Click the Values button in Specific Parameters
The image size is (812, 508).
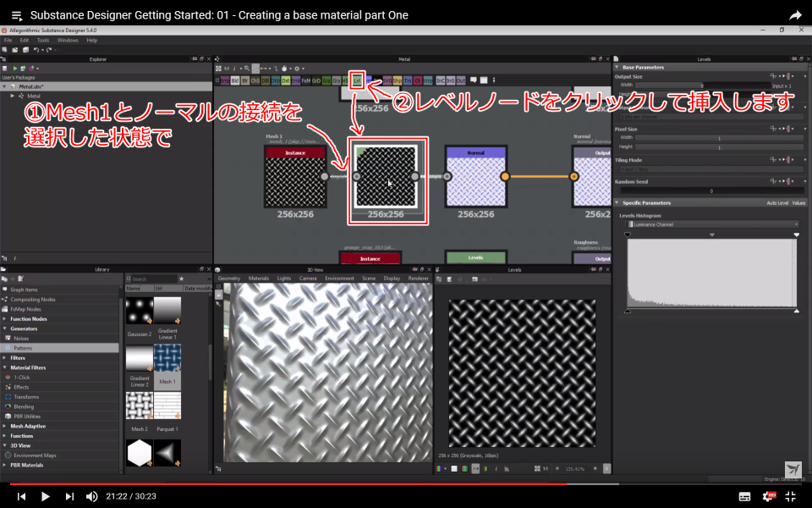pos(798,203)
